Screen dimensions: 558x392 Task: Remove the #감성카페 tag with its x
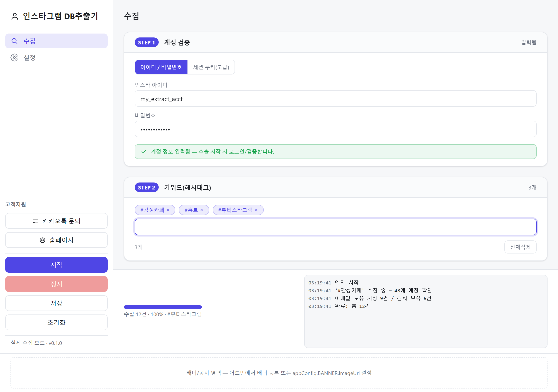point(168,210)
